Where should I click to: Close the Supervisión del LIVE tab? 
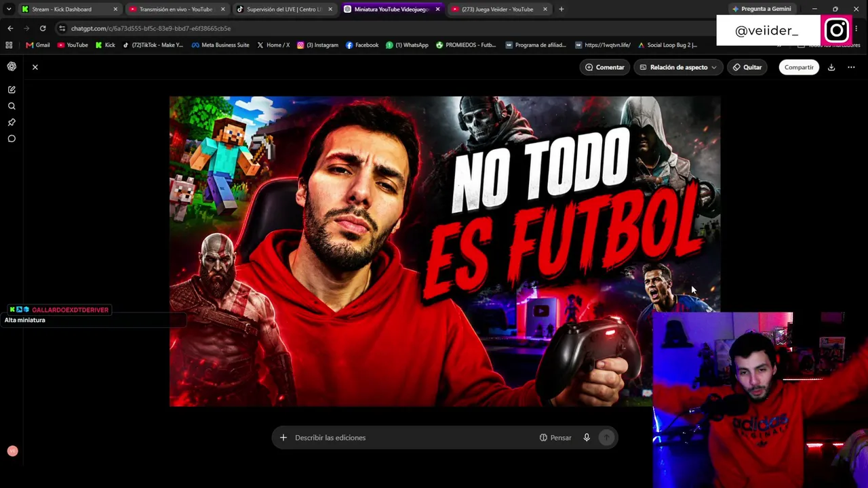point(330,9)
